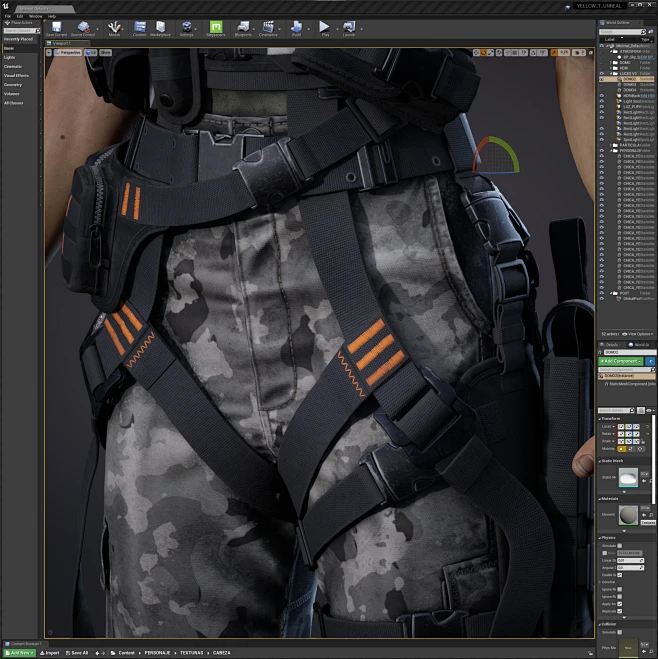Lock the Scale ratio padlock
The width and height of the screenshot is (658, 659).
click(x=643, y=442)
